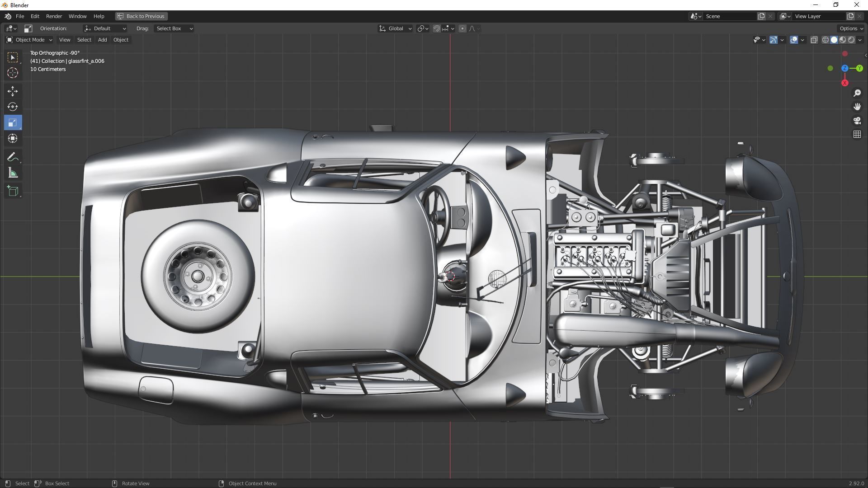The width and height of the screenshot is (868, 488).
Task: Select the Rotate tool
Action: pos(13,107)
